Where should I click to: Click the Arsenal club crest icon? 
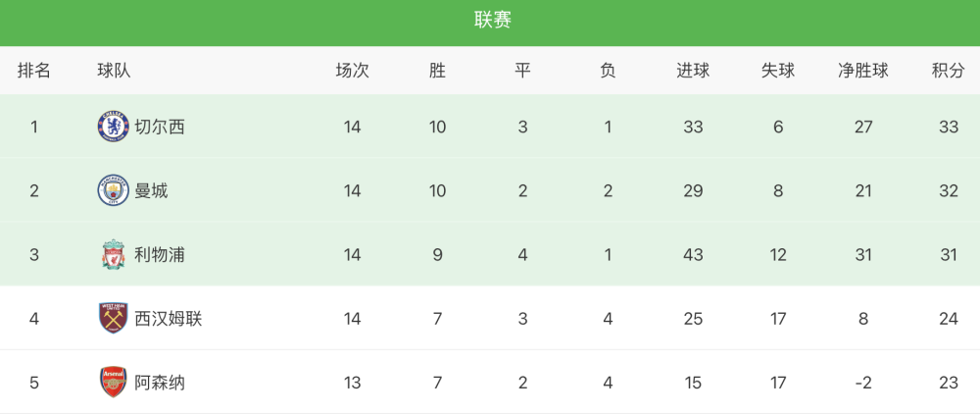(x=113, y=382)
